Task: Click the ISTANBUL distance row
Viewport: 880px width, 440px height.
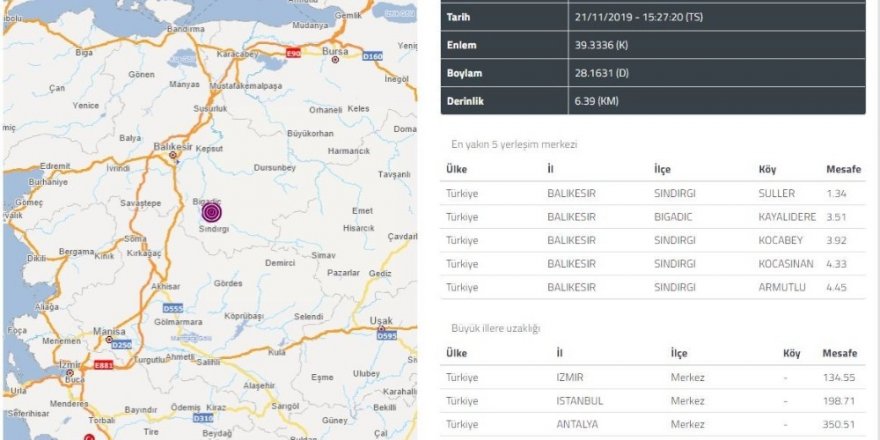Action: (x=653, y=401)
